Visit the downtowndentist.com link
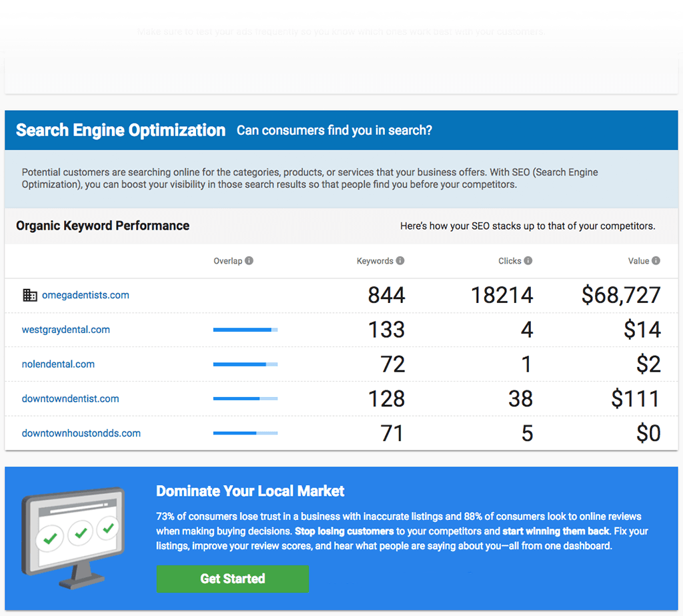The height and width of the screenshot is (616, 683). (x=70, y=398)
